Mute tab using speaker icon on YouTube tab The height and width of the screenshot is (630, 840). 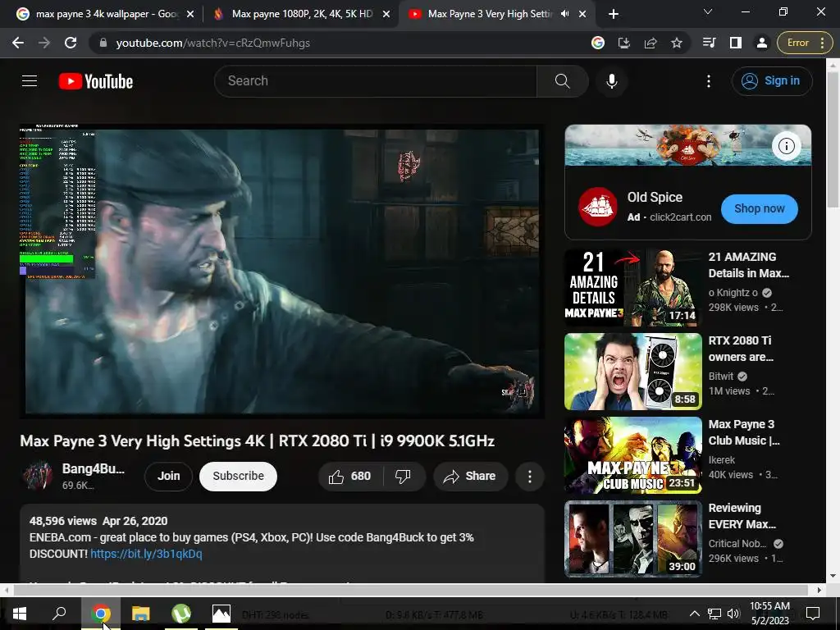click(564, 14)
